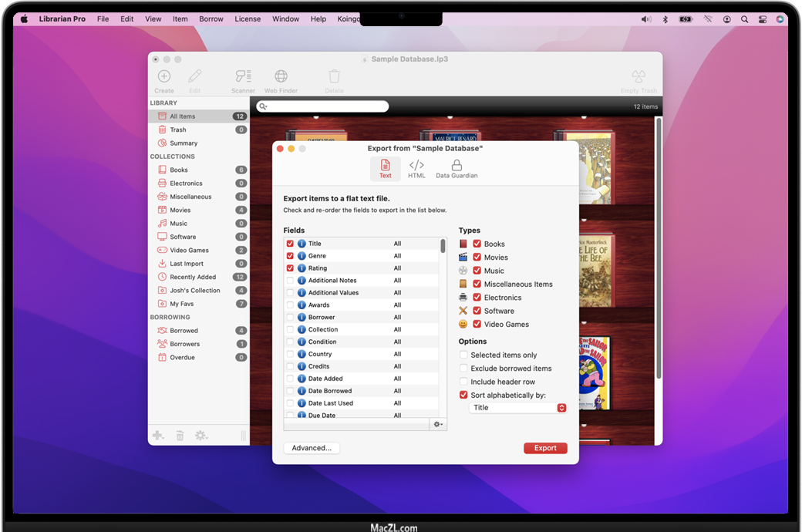This screenshot has width=802, height=532.
Task: Open the sort-by Title dropdown
Action: (518, 408)
